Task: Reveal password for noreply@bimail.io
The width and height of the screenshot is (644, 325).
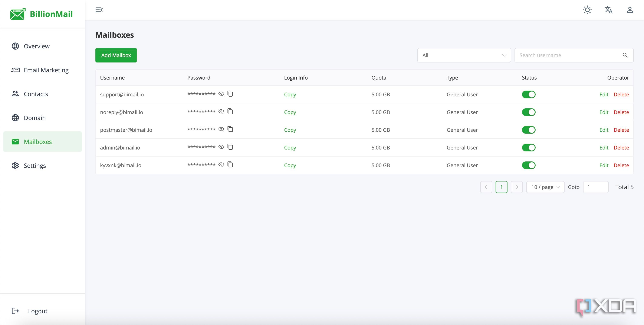Action: [221, 111]
